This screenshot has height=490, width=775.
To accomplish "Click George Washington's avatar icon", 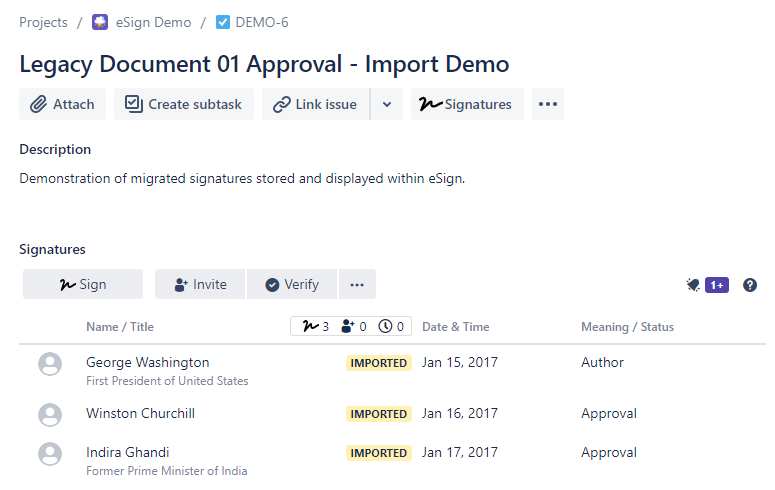I will click(50, 364).
